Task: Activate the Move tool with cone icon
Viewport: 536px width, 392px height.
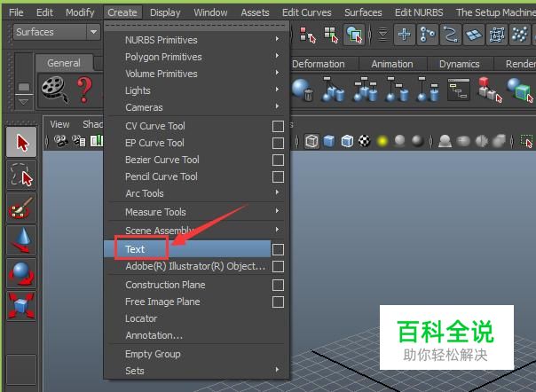Action: click(x=21, y=240)
